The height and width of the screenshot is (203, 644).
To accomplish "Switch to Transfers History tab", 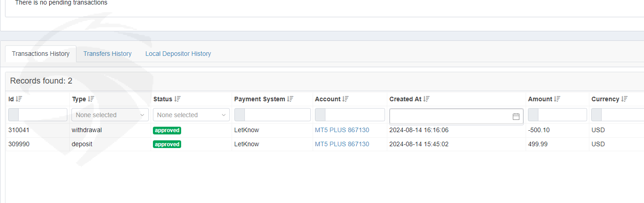I will pos(107,54).
